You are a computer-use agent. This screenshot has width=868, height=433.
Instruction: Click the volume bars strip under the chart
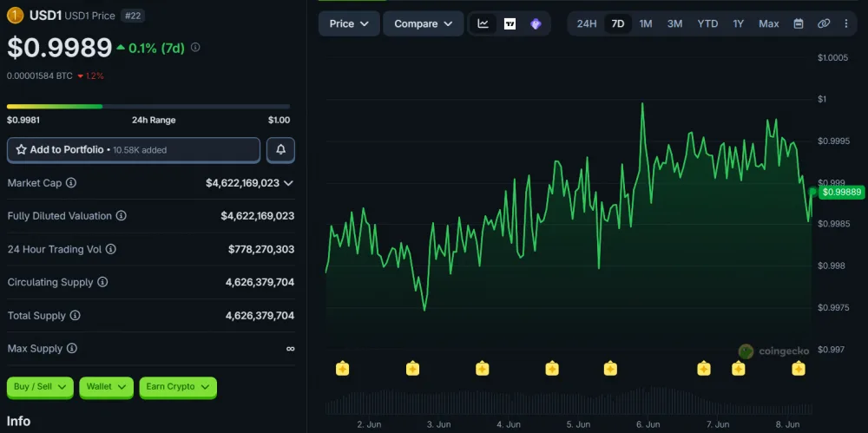tap(569, 402)
